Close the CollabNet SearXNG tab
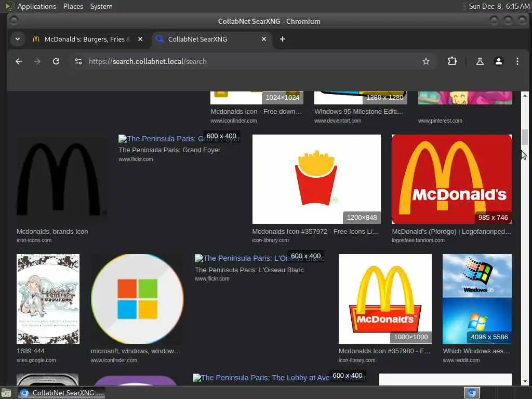Image resolution: width=532 pixels, height=399 pixels. pos(263,39)
